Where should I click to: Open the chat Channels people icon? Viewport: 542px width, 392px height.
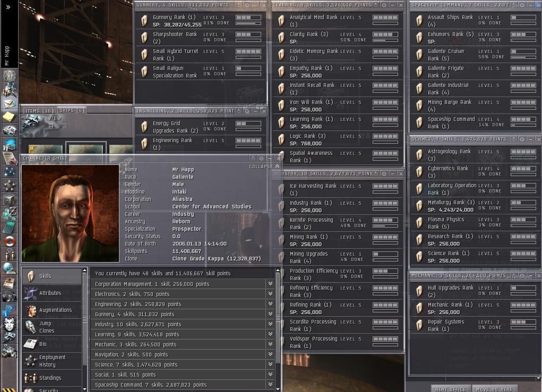10,255
